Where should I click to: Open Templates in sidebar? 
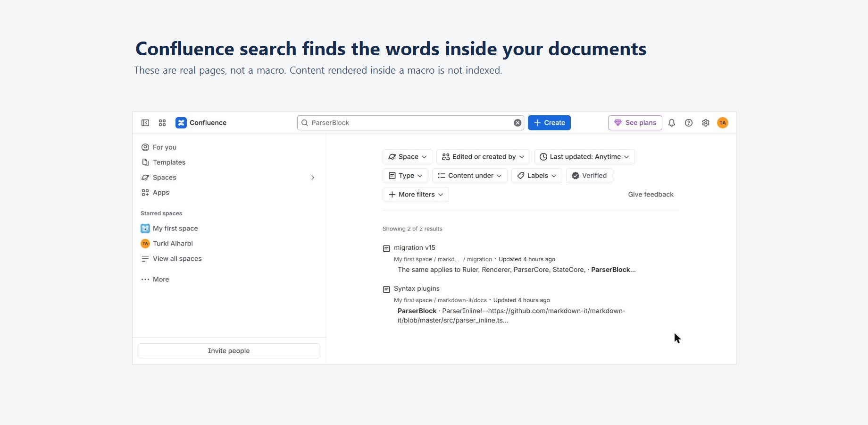(169, 162)
